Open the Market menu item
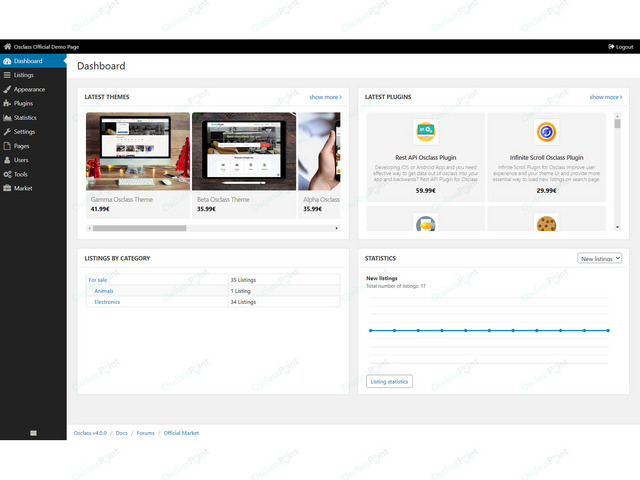Image resolution: width=640 pixels, height=480 pixels. (33, 188)
